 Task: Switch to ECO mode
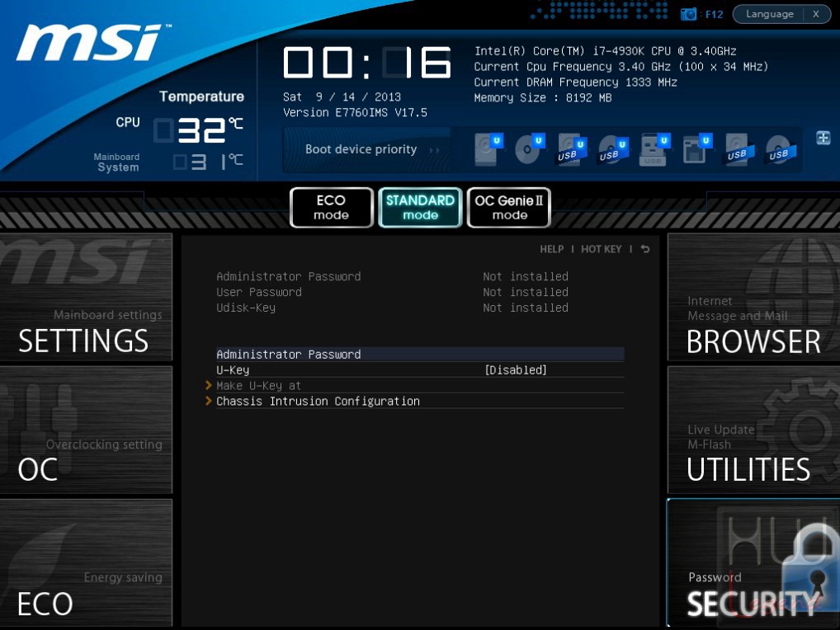[x=331, y=207]
